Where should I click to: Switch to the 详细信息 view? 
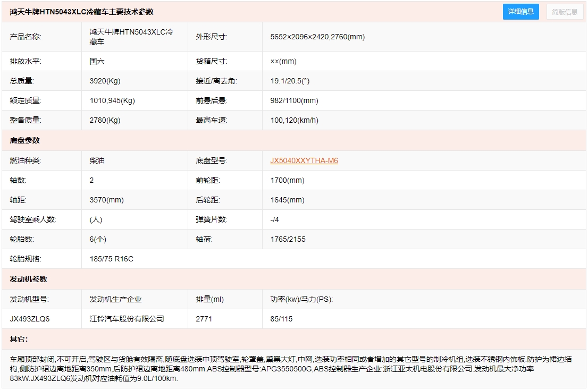click(x=520, y=12)
